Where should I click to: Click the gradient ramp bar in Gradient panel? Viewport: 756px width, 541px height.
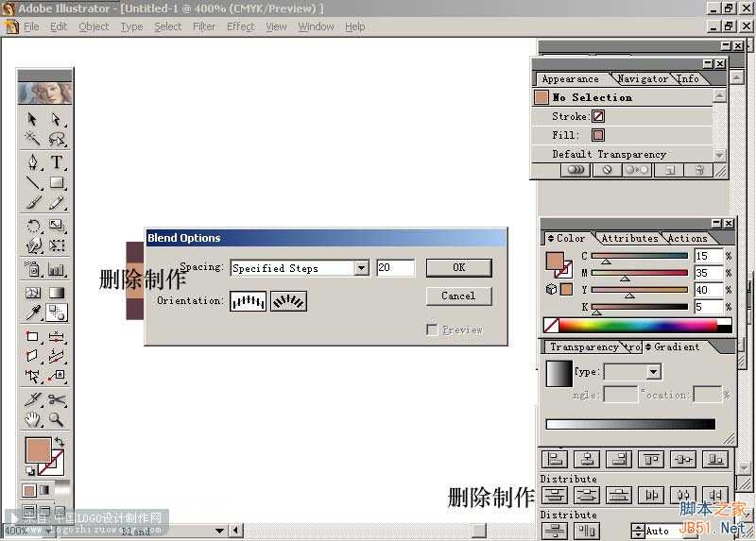(630, 424)
